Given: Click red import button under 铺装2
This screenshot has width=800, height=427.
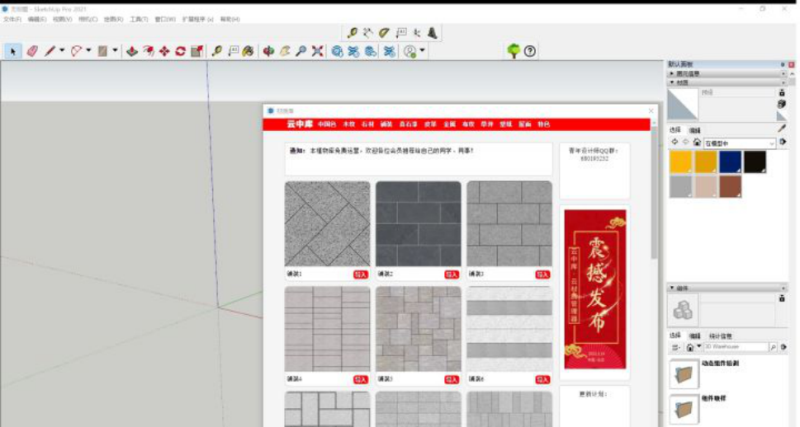Looking at the screenshot, I should (x=452, y=274).
